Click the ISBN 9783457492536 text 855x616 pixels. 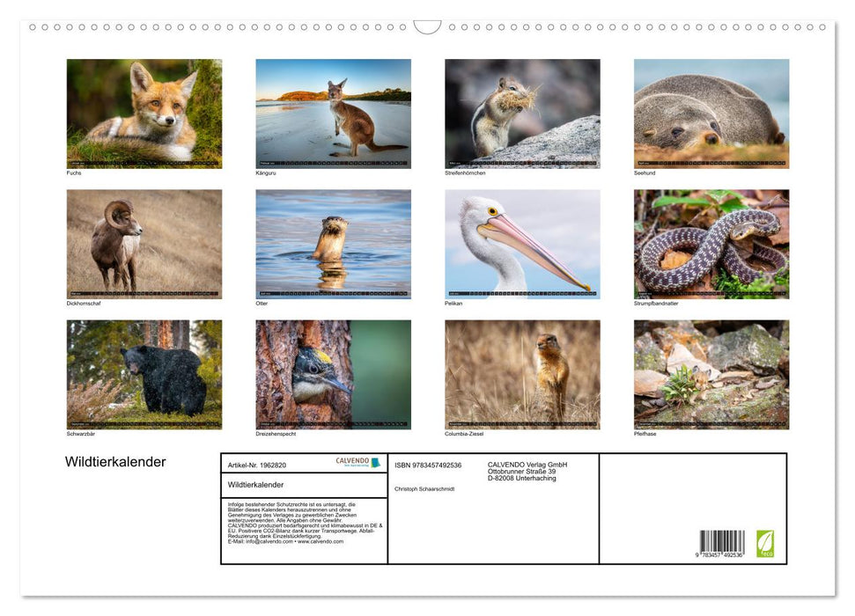(x=428, y=465)
